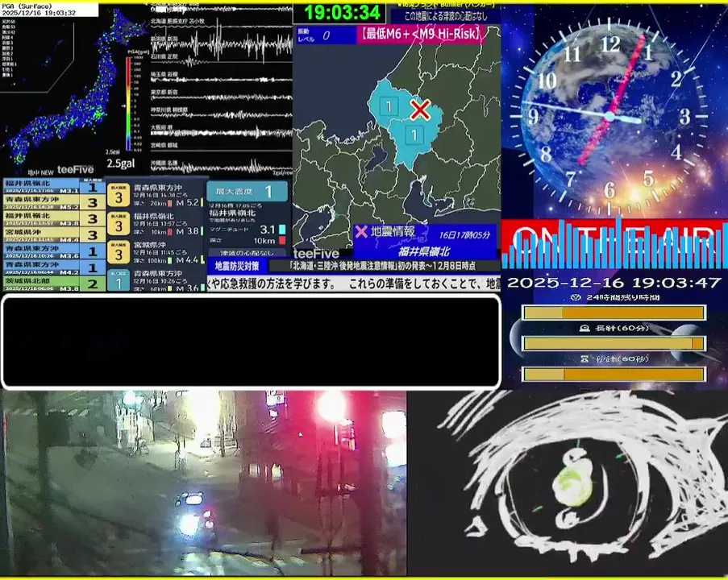Click the 【最低M6+ <M9 Hi-Risk】 pink banner
The width and height of the screenshot is (728, 580).
[421, 34]
